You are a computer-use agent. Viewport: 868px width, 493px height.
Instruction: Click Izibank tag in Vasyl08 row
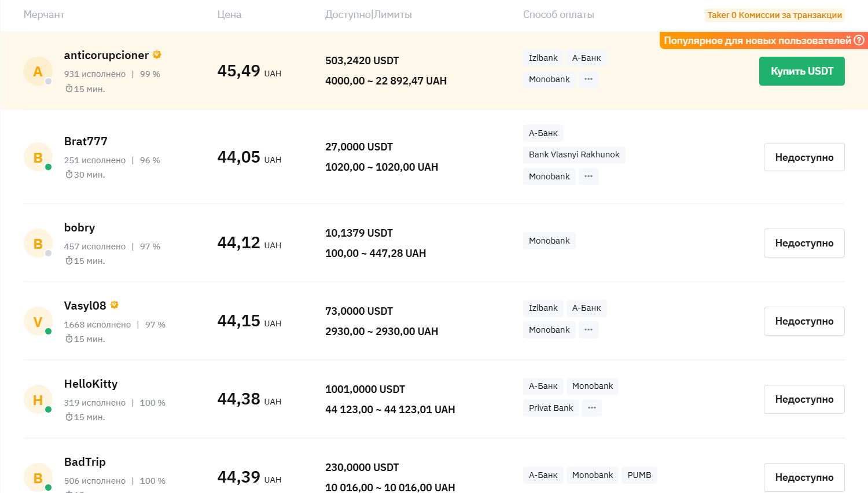[543, 308]
